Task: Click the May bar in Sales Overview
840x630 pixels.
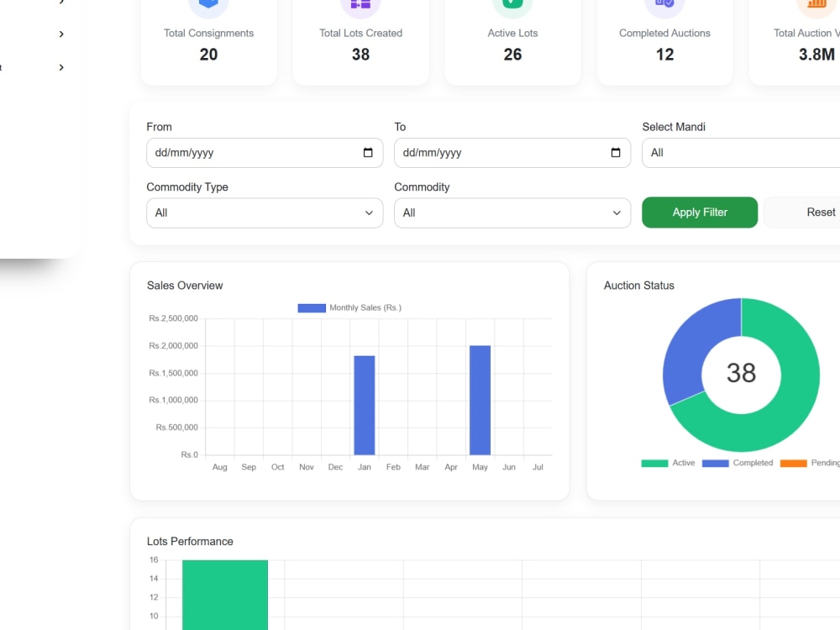Action: (x=480, y=400)
